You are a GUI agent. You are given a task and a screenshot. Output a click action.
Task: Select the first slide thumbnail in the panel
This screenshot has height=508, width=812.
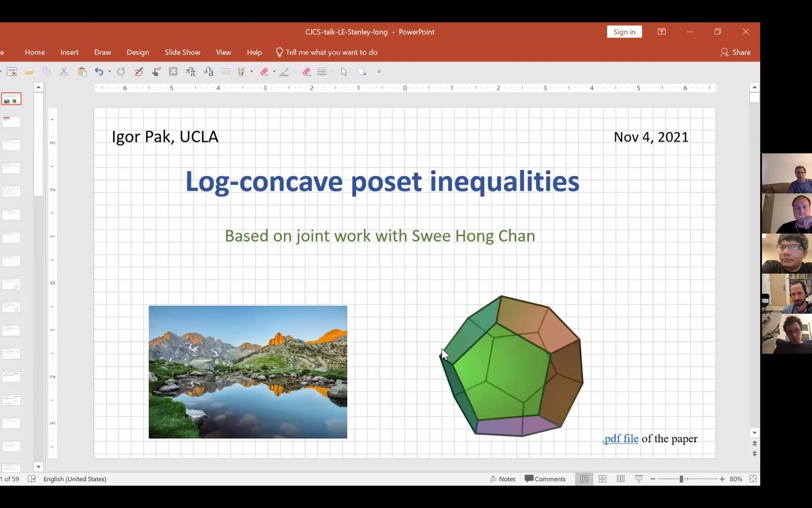(11, 99)
